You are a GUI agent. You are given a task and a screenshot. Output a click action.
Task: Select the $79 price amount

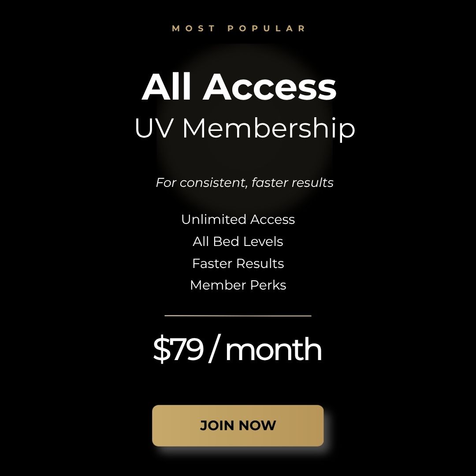point(178,350)
